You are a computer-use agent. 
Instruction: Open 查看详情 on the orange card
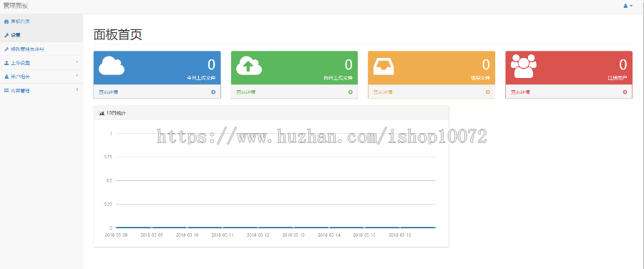coord(383,92)
